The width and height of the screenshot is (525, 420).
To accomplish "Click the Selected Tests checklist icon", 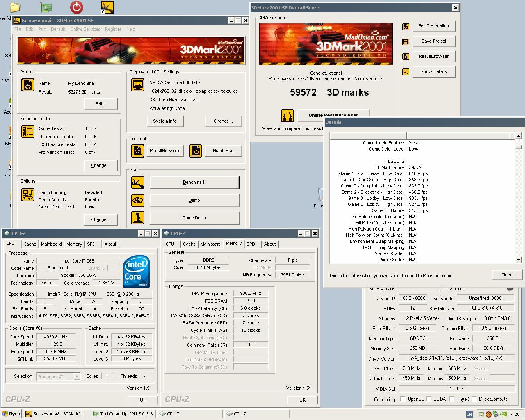I will coord(28,132).
